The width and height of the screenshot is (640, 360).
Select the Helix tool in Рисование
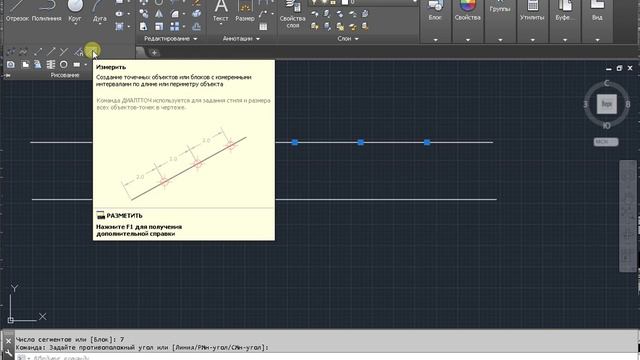pos(51,64)
